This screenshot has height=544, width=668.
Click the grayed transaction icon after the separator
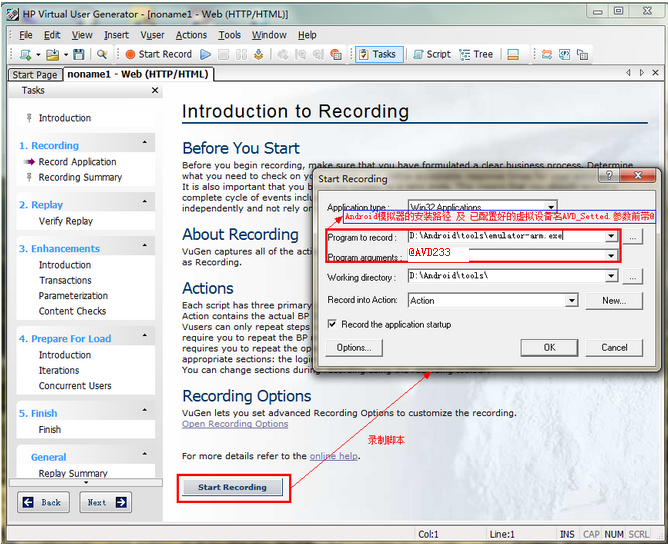pos(282,55)
